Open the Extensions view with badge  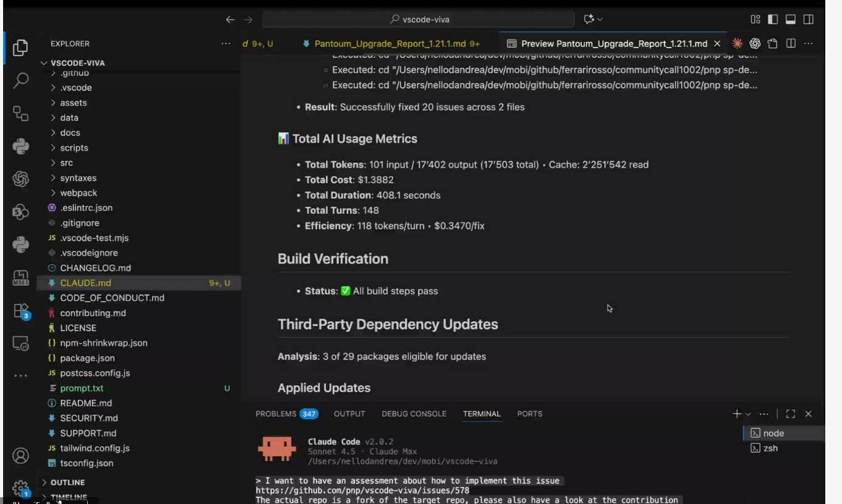click(20, 310)
